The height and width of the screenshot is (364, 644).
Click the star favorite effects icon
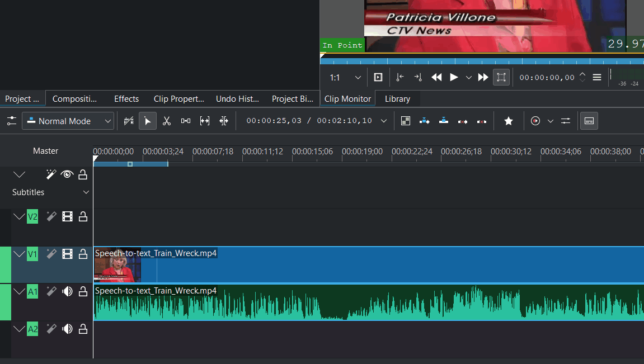point(508,121)
